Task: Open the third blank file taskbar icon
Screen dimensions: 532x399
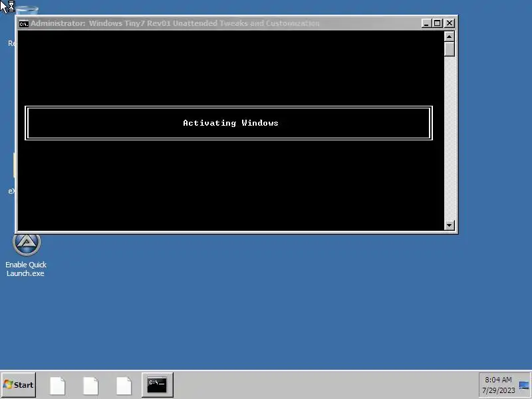Action: [124, 386]
